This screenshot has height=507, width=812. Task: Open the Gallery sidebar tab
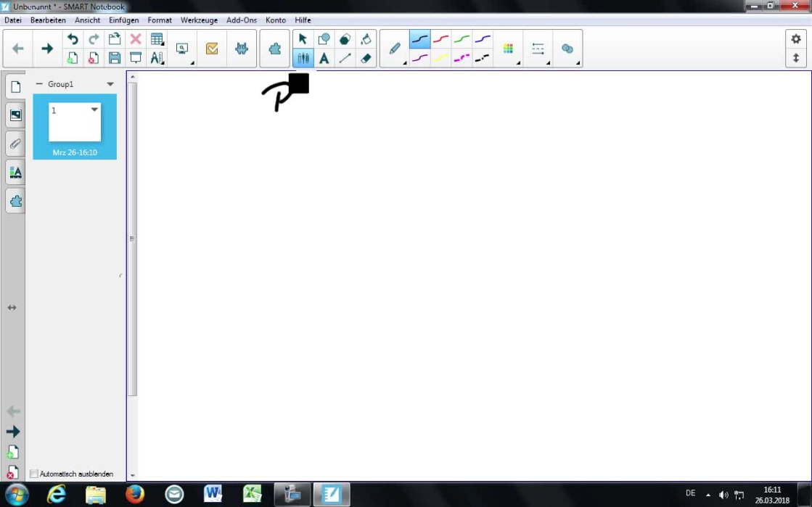(15, 115)
